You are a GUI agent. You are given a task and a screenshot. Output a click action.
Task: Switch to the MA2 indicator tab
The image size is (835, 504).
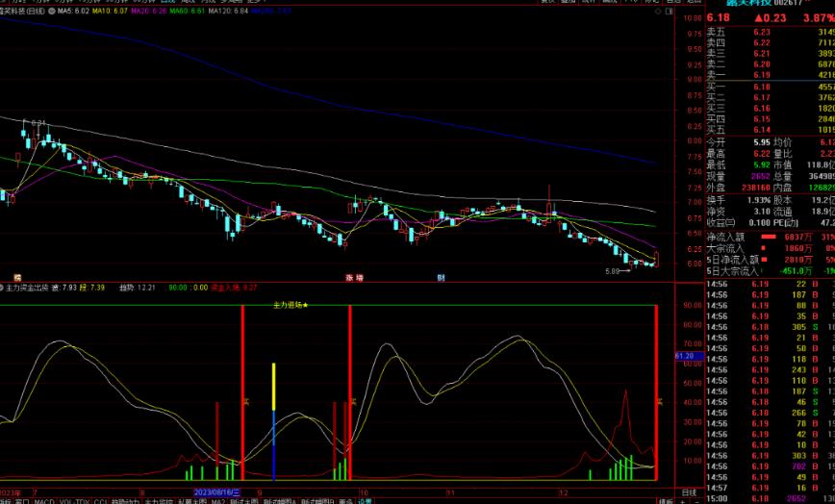218,501
